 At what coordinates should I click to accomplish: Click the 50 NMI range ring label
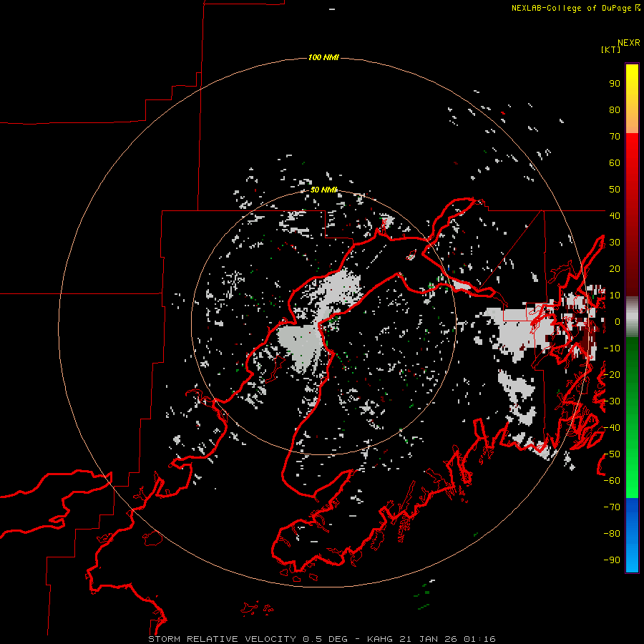click(323, 190)
